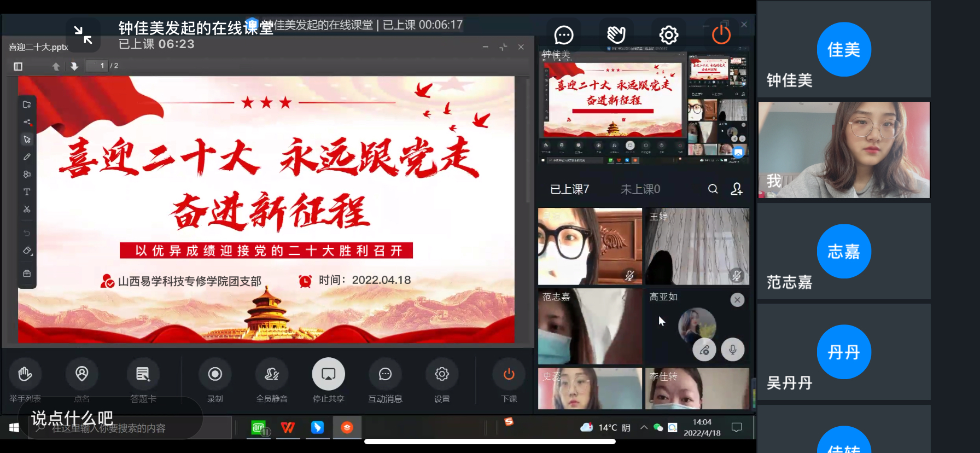Click the slide page number field

(x=97, y=66)
